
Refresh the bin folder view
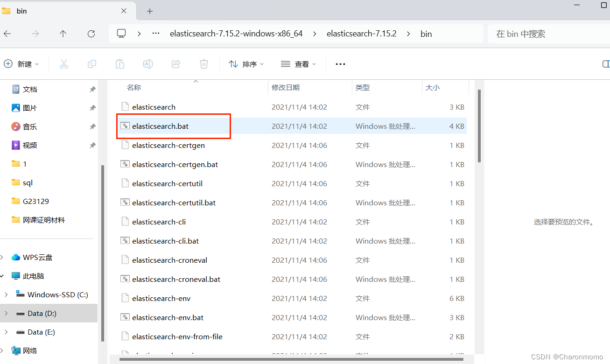pos(91,34)
